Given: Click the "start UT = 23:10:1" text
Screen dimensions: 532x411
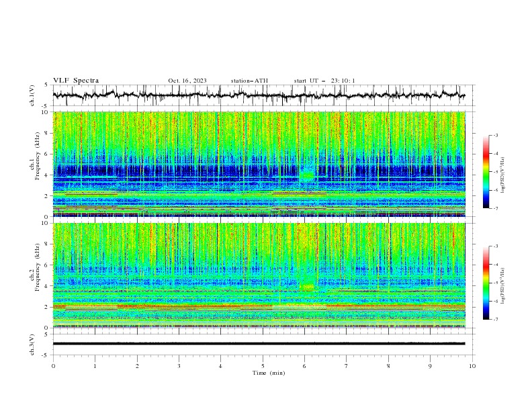Looking at the screenshot, I should (x=324, y=81).
